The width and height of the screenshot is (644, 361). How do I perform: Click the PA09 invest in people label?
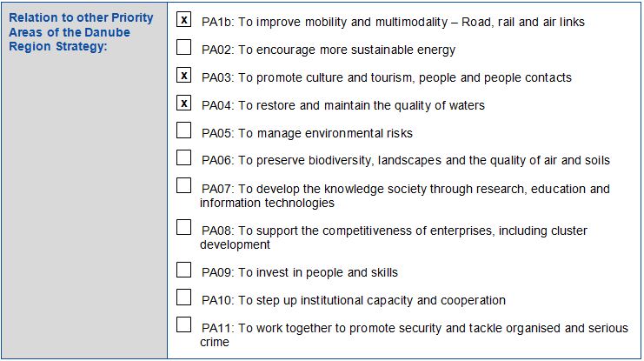point(299,272)
